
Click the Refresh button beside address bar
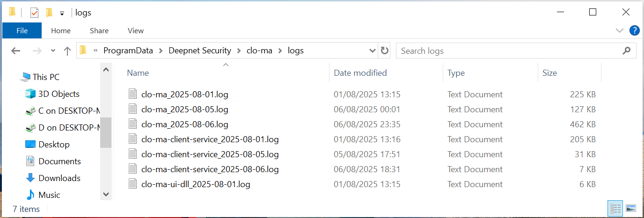(x=385, y=51)
